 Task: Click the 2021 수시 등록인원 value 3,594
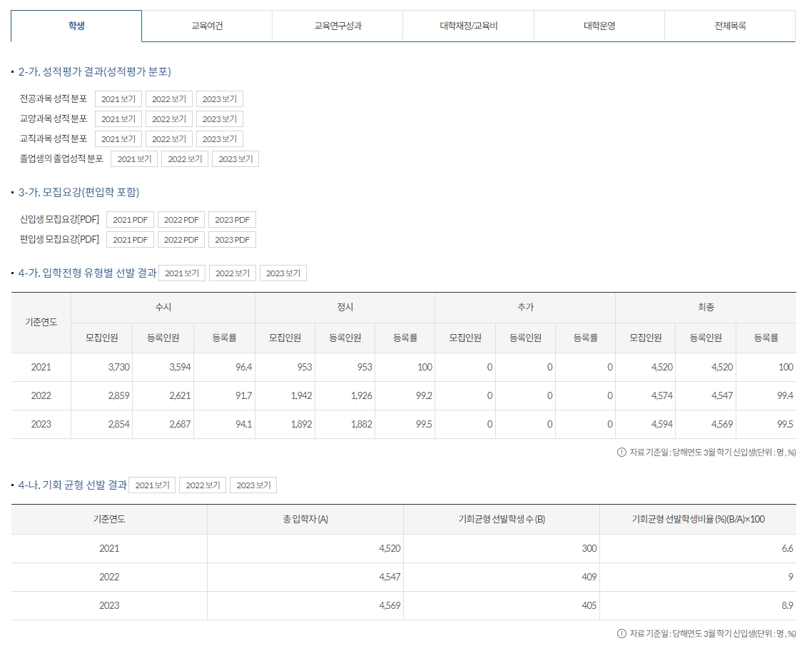coord(180,368)
